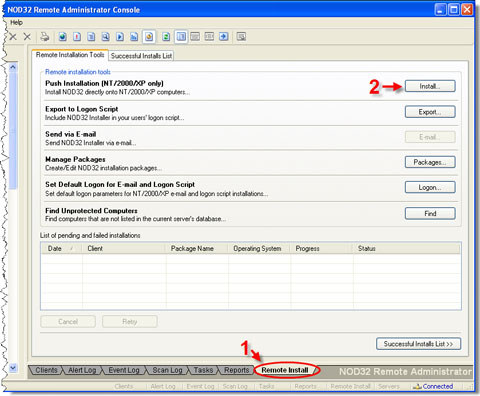Click the plain document Event Log toolbar icon
Viewport: 480px width, 396px height.
91,37
